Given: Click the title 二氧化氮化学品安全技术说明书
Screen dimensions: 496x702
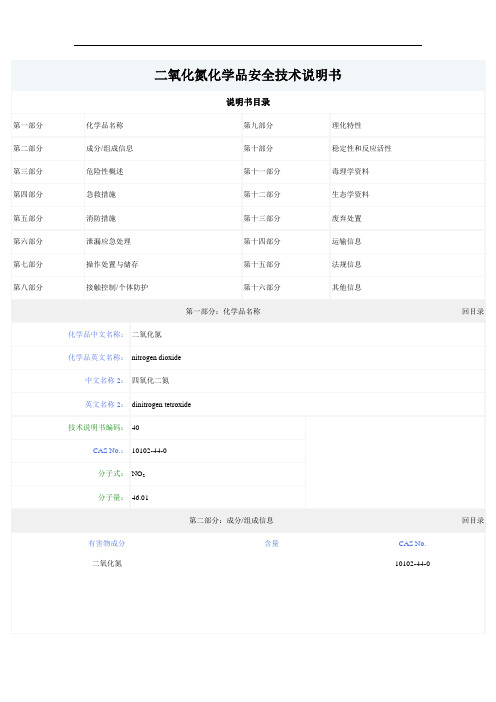Looking at the screenshot, I should [x=248, y=75].
